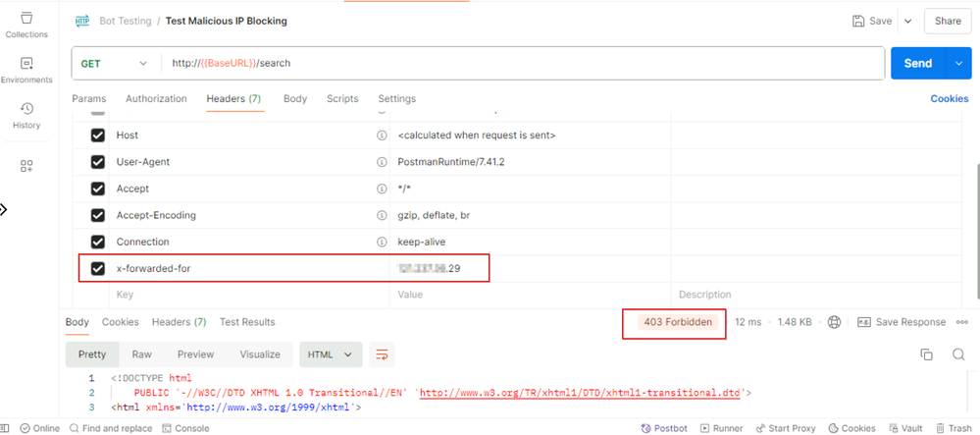Uncheck the Accept-Encoding header checkbox
This screenshot has width=980, height=435.
coord(97,215)
